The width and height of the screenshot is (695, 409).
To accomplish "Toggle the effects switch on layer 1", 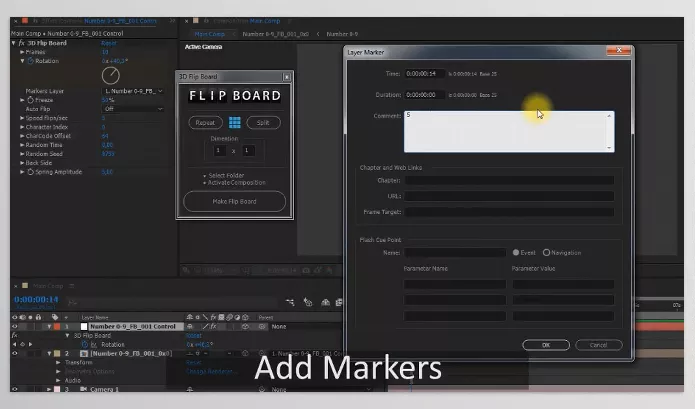I will pyautogui.click(x=213, y=327).
